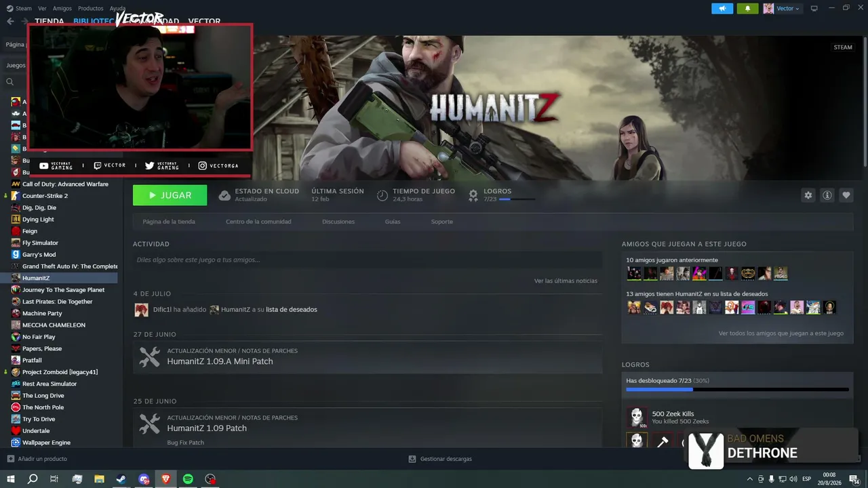The image size is (868, 488).
Task: Open Ver las últimas noticias link
Action: [x=566, y=281]
